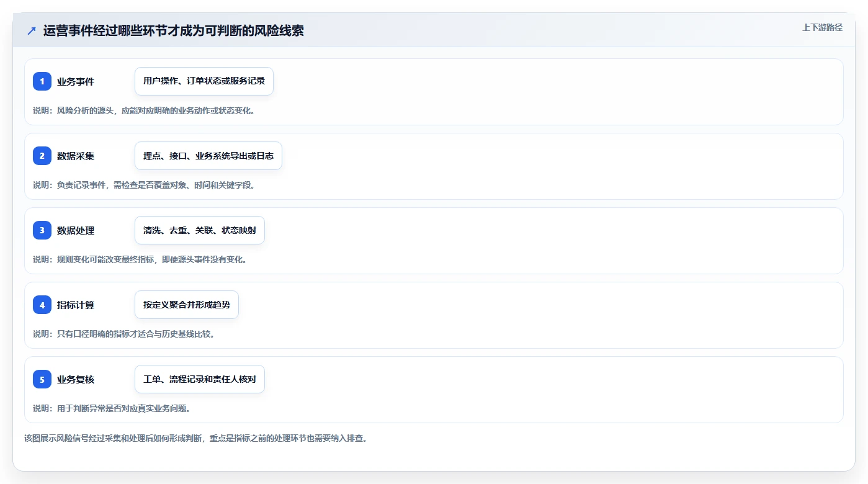Screen dimensions: 868x484
Task: Click the 数据处理 step label
Action: 76,230
